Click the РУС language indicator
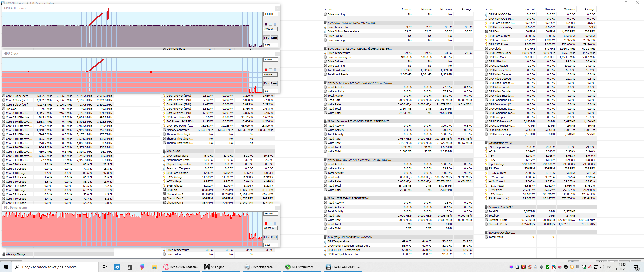Viewport: 644px width, 272px height. (x=609, y=267)
